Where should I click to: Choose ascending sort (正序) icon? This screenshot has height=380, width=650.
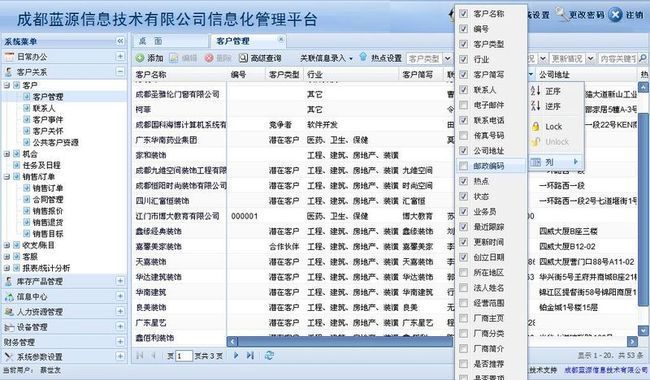coord(535,91)
